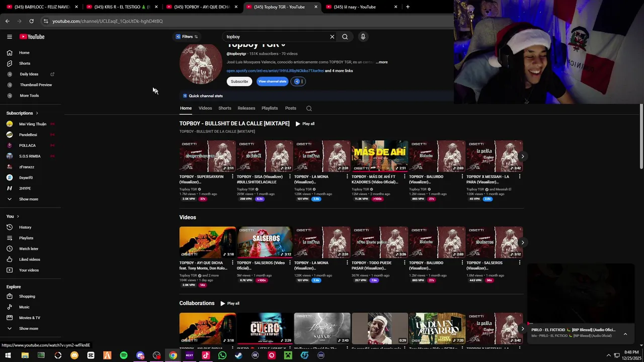Viewport: 644px width, 362px height.
Task: Switch to the Posts channel tab
Action: coord(291,108)
